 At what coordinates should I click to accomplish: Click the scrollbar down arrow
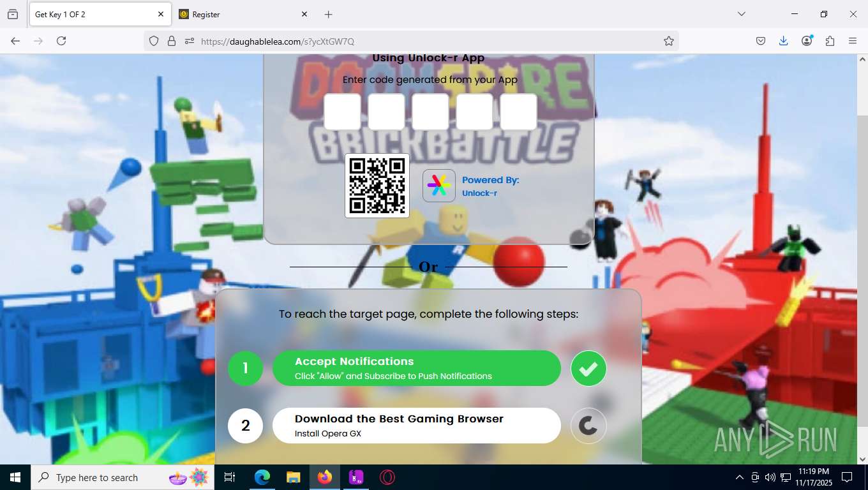(862, 459)
